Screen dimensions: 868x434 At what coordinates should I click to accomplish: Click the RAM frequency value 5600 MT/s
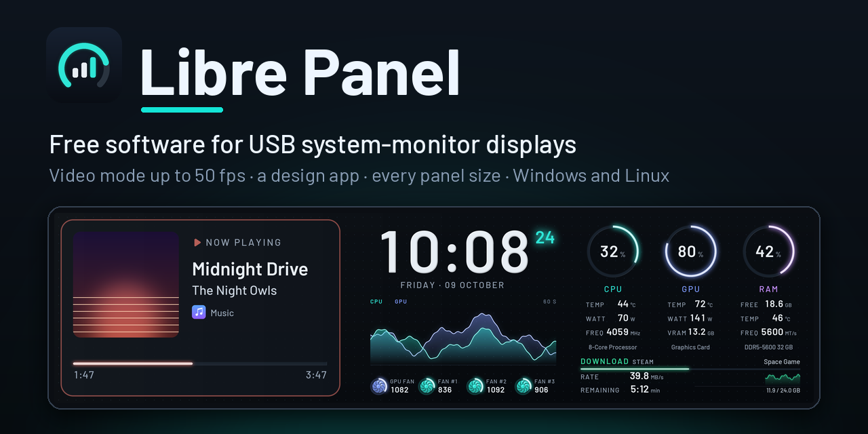point(779,332)
